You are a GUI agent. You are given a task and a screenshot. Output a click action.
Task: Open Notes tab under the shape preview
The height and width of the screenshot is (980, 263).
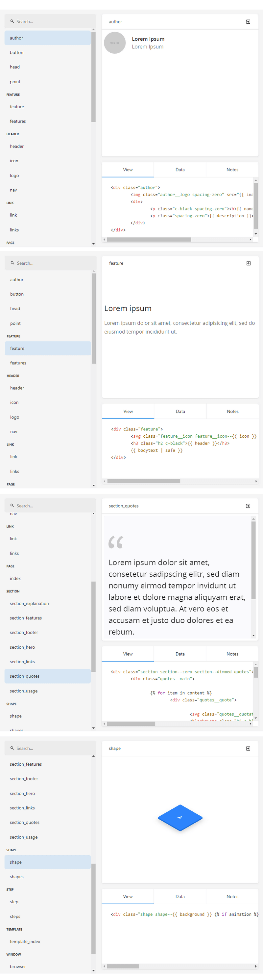(232, 897)
